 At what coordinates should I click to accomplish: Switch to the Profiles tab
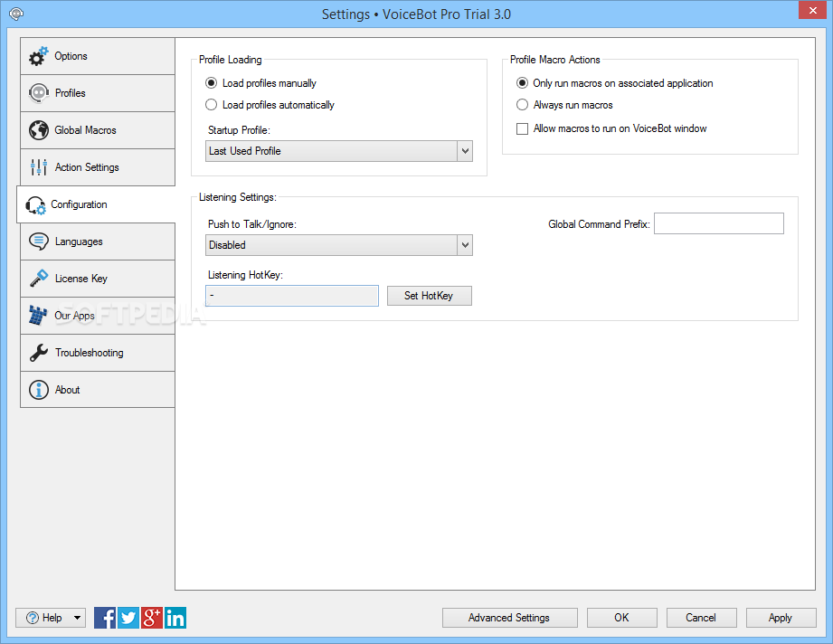pos(98,93)
